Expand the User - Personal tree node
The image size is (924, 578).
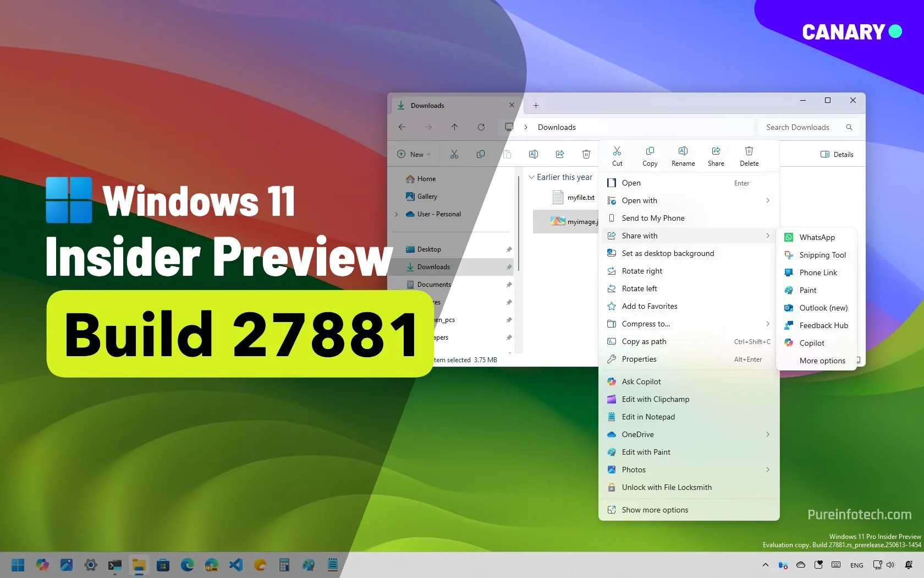coord(396,214)
